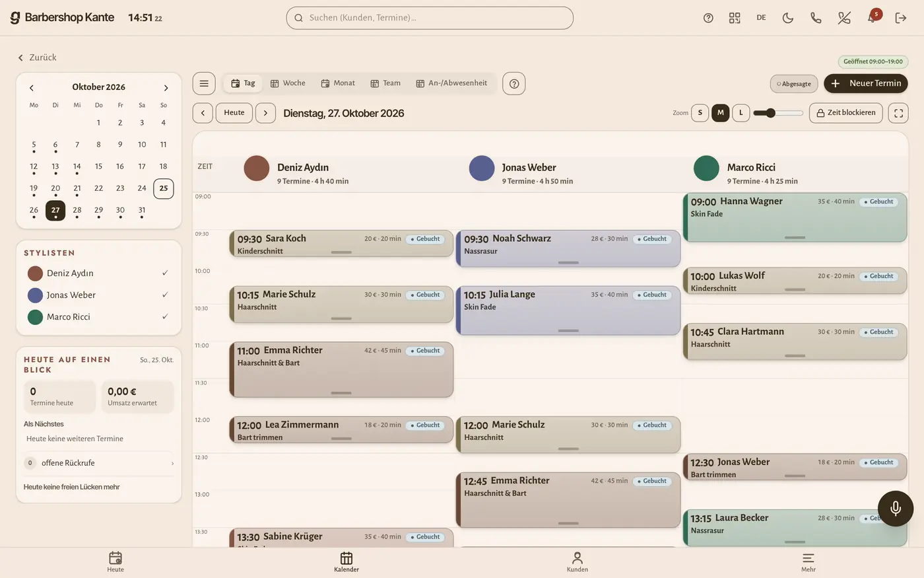Viewport: 924px width, 578px height.
Task: Click Neuer Termin button
Action: point(866,83)
